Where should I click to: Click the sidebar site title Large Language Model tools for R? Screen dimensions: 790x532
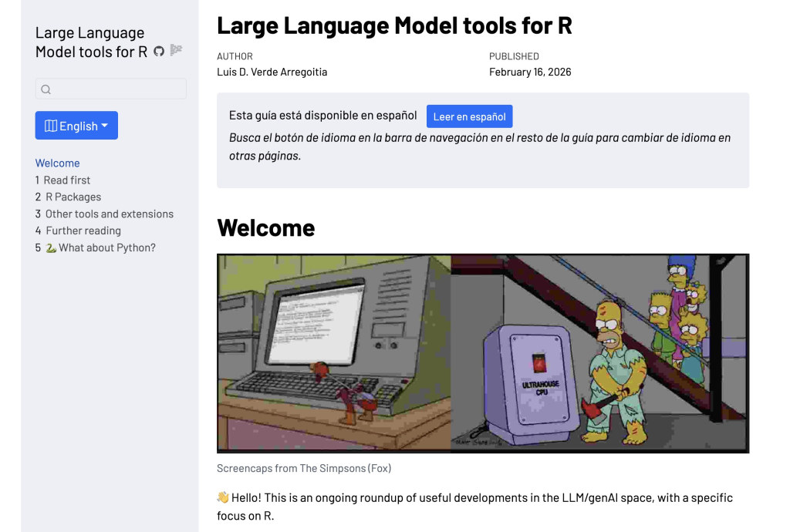click(91, 42)
